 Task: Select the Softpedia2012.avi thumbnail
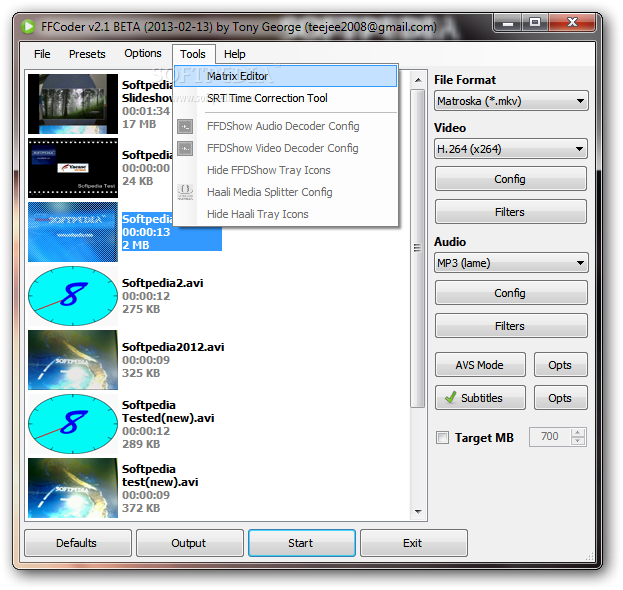pos(73,360)
